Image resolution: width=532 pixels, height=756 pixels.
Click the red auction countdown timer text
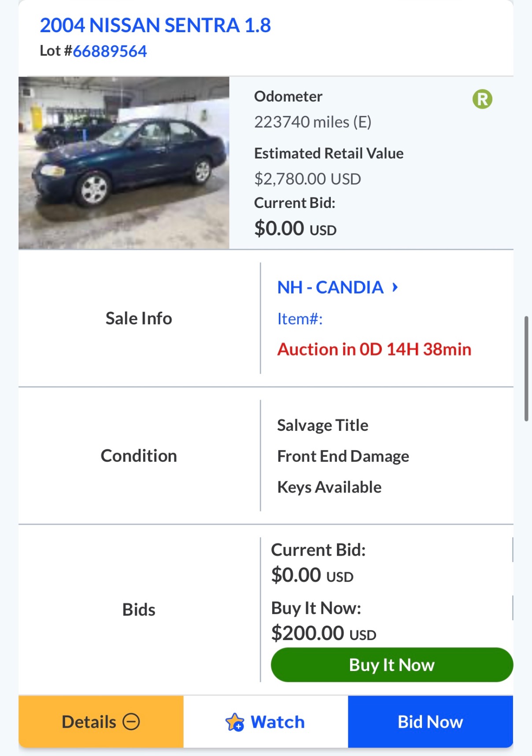click(x=374, y=349)
